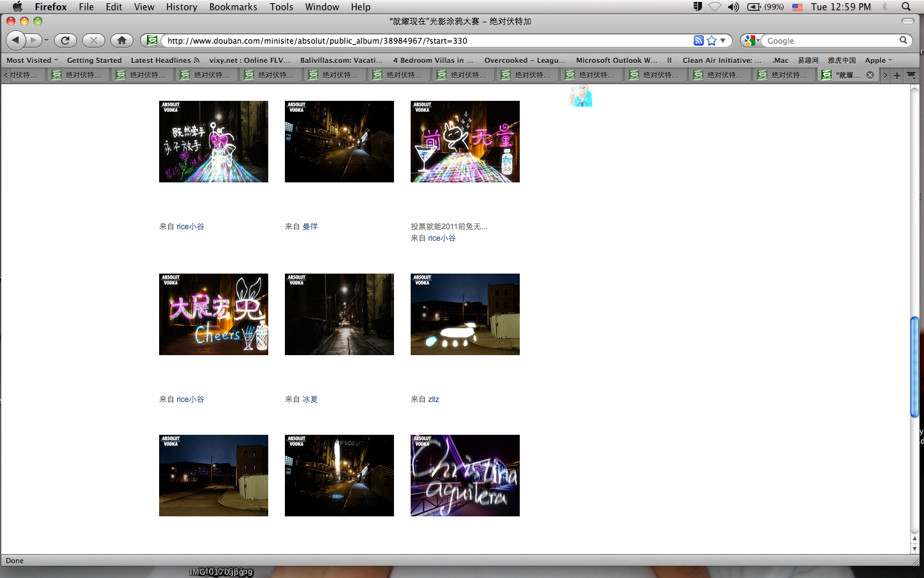Click the site identity favicon in the address bar
Viewport: 924px width, 578px height.
coord(152,40)
